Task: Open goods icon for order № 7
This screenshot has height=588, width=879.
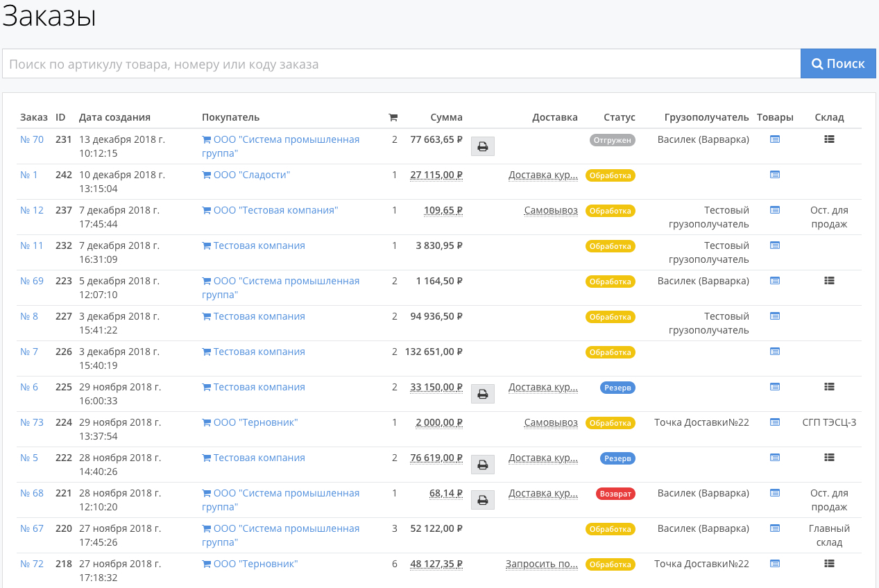Action: (x=775, y=352)
